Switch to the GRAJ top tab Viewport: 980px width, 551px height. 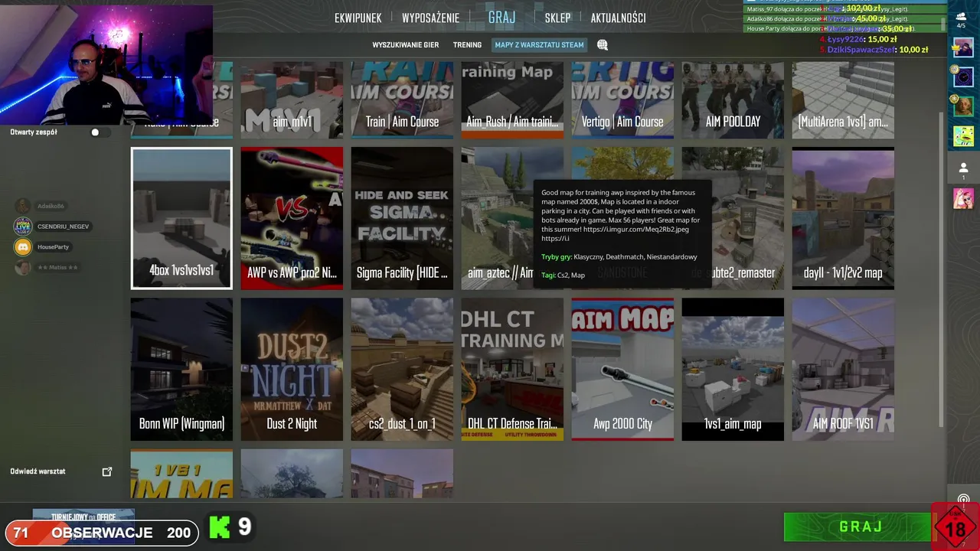(501, 18)
